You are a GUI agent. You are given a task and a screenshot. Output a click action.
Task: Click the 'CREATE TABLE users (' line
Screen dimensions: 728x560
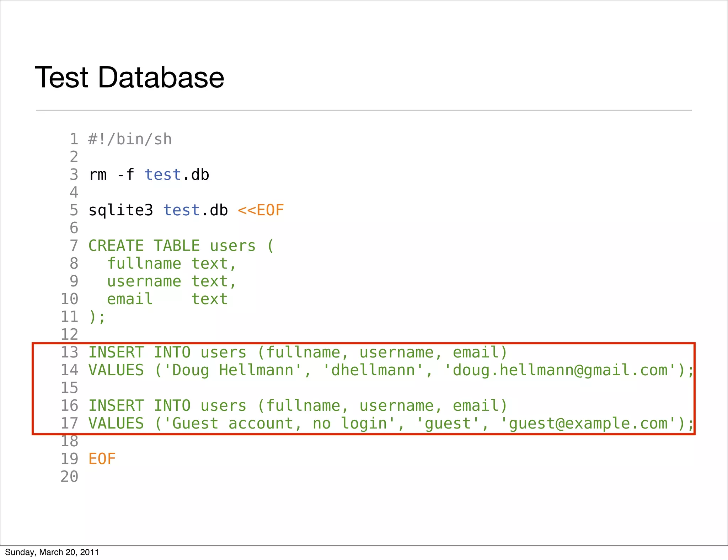pos(181,246)
